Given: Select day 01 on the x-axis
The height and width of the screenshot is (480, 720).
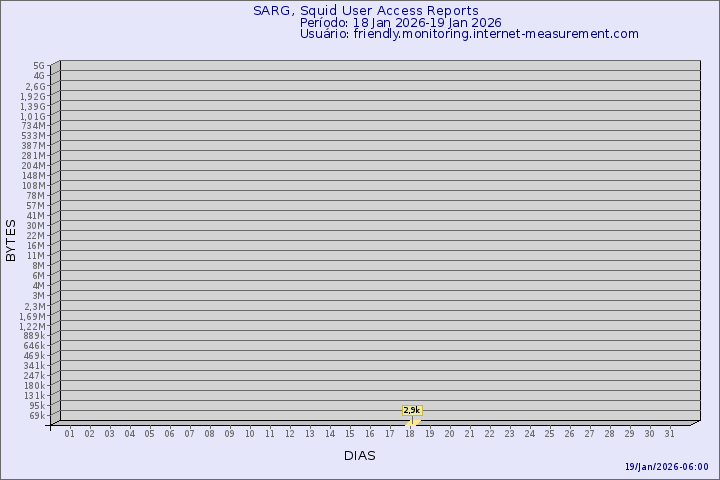Looking at the screenshot, I should [x=70, y=433].
